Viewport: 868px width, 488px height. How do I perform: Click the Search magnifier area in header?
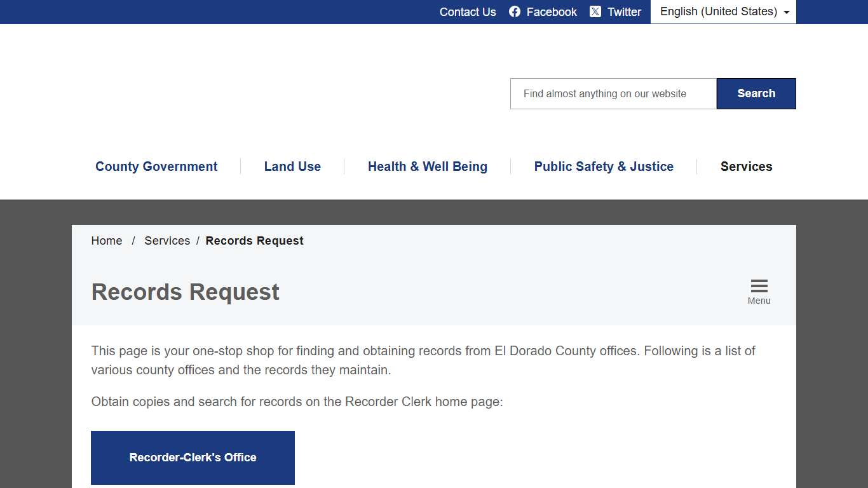coord(756,93)
